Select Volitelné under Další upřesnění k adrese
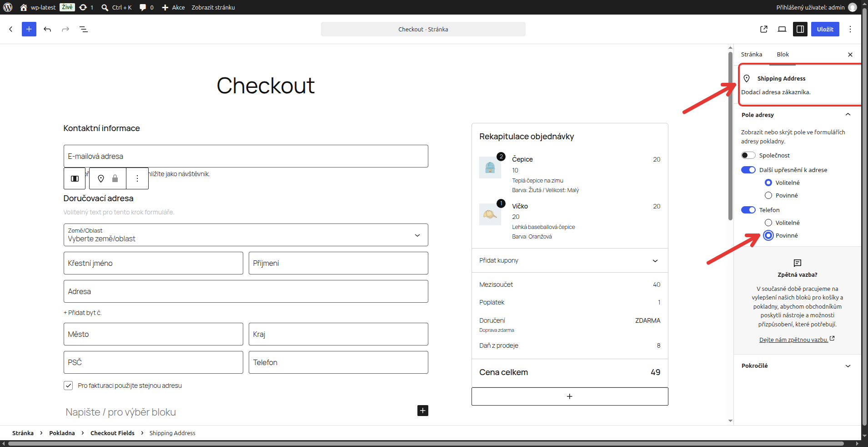Image resolution: width=868 pixels, height=447 pixels. coord(768,183)
